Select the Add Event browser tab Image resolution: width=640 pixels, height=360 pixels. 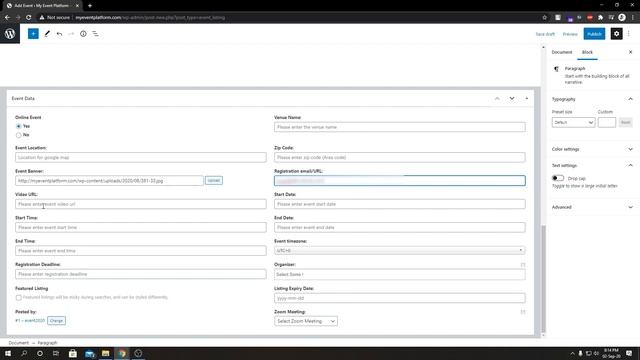coord(41,6)
